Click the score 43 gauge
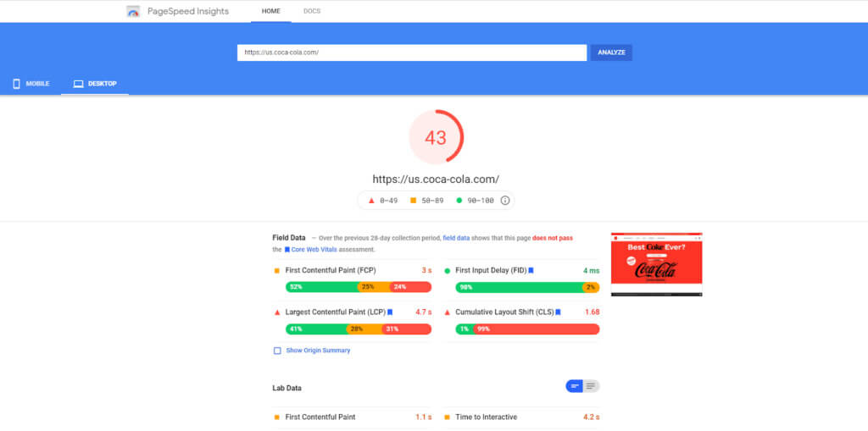Screen dimensions: 868x431 coord(436,137)
